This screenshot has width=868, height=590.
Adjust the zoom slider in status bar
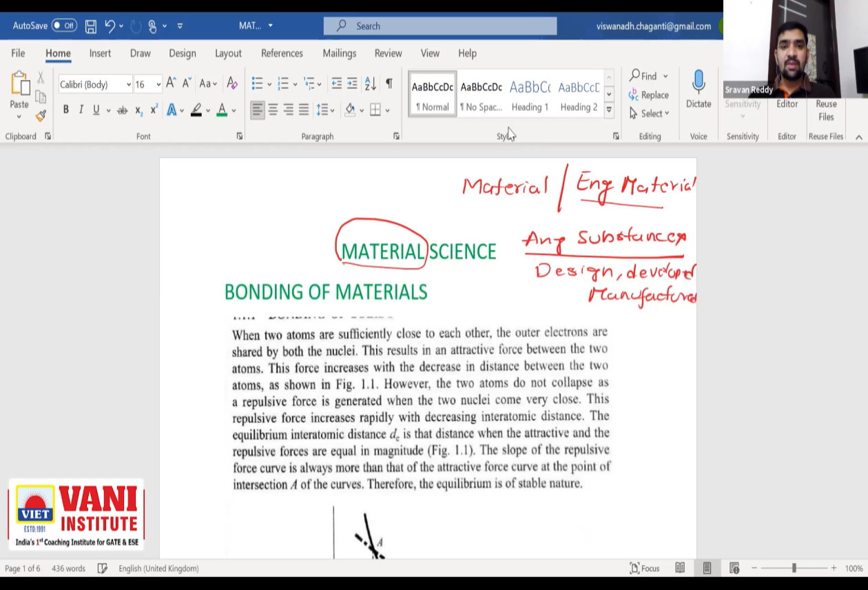(x=794, y=569)
